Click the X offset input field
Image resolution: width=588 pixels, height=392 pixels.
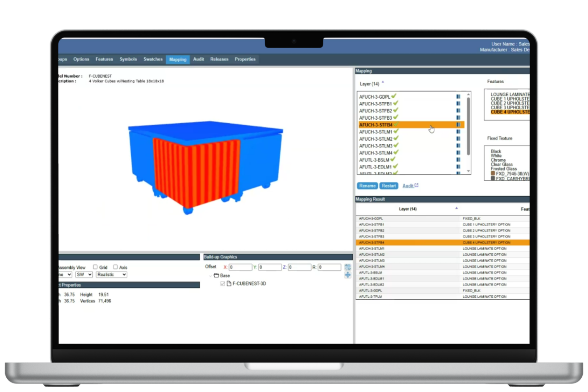240,267
